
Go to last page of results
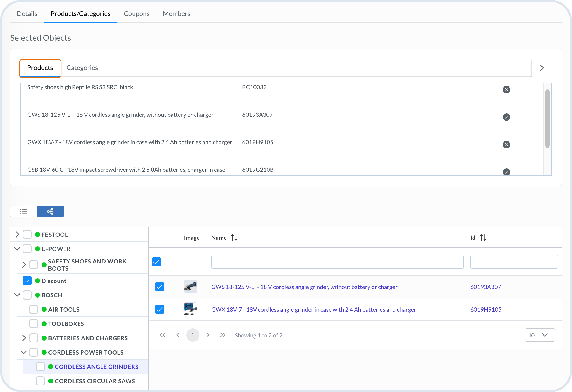coord(223,335)
